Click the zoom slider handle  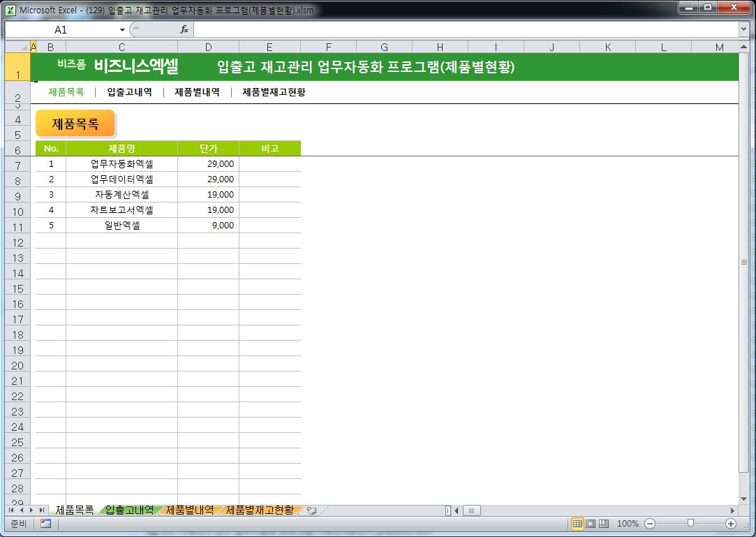point(690,524)
